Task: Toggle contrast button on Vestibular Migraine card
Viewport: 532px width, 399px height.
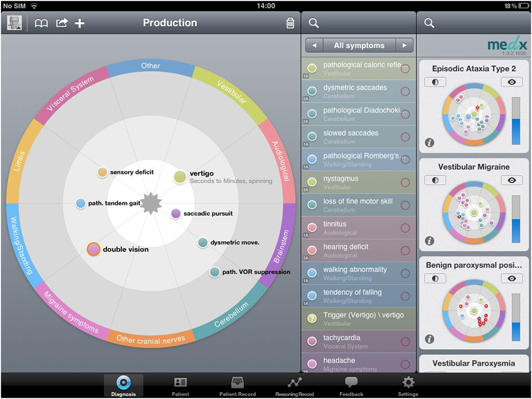Action: [435, 180]
